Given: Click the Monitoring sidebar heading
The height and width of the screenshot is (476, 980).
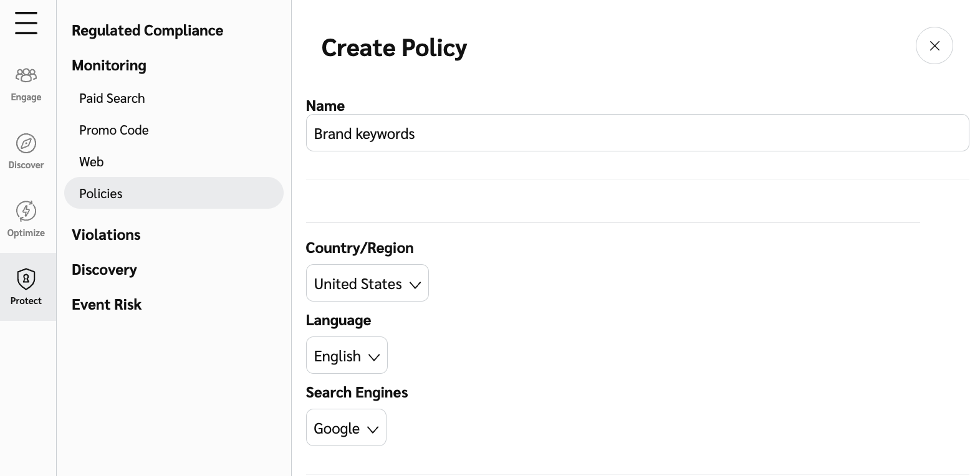Looking at the screenshot, I should [109, 65].
